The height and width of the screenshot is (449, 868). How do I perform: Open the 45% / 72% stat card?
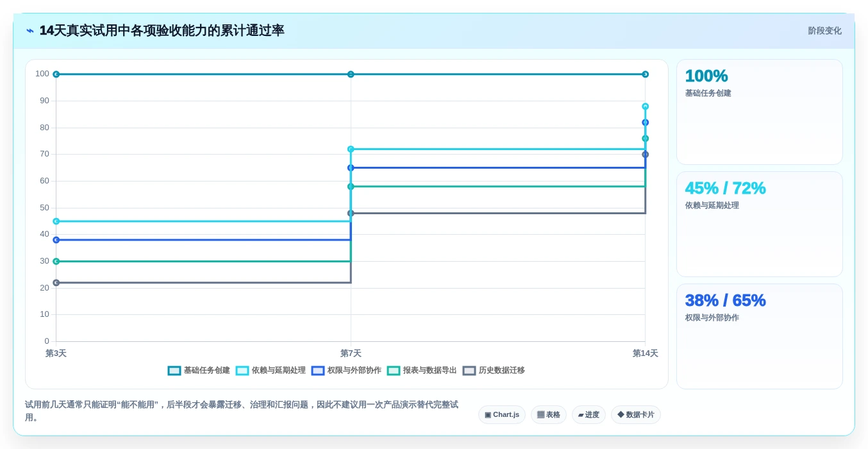pyautogui.click(x=760, y=224)
